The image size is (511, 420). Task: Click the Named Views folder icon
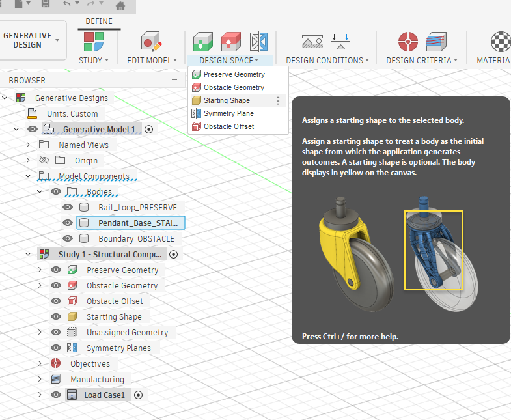[x=44, y=145]
